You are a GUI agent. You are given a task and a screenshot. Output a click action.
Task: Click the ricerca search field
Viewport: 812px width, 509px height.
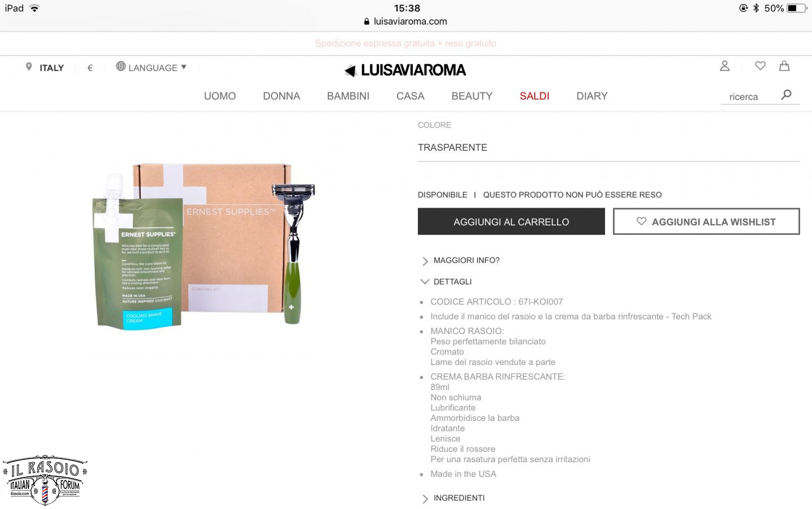pos(749,96)
